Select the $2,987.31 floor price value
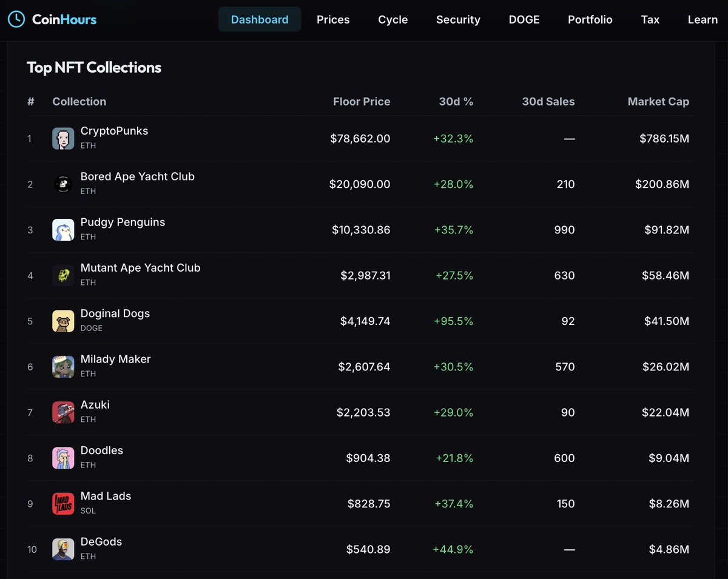 [x=366, y=276]
